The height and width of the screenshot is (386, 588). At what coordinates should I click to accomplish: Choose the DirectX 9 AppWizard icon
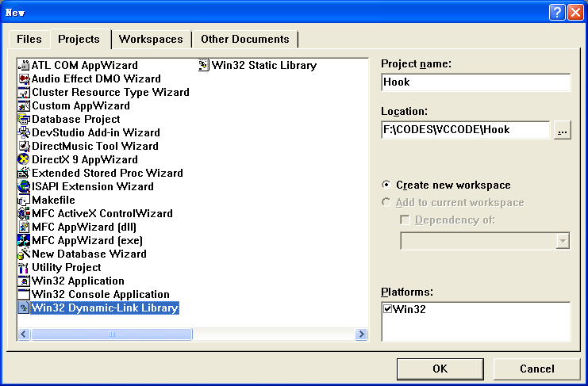point(24,159)
